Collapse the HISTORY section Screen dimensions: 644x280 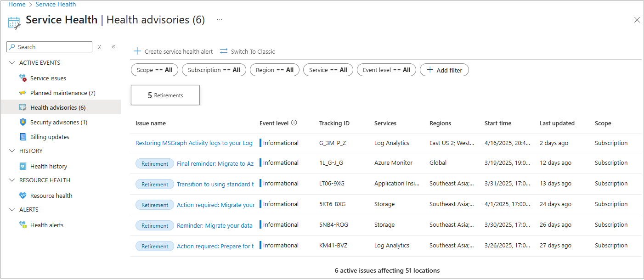click(x=12, y=151)
